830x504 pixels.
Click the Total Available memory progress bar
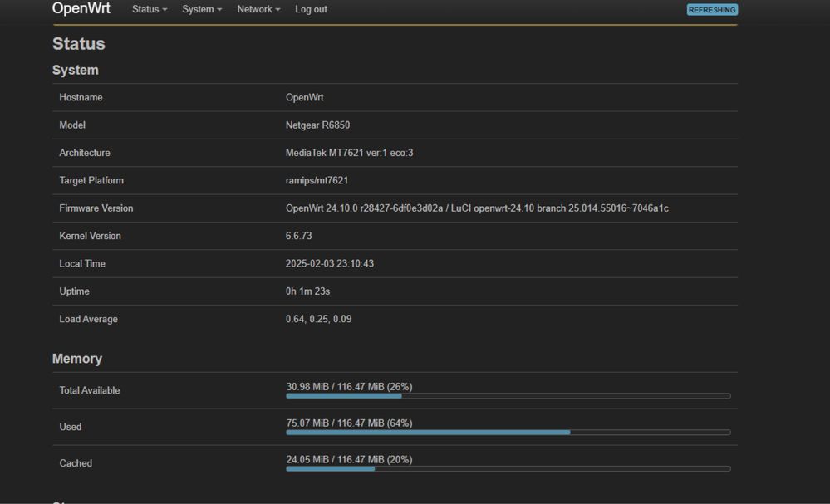coord(508,395)
